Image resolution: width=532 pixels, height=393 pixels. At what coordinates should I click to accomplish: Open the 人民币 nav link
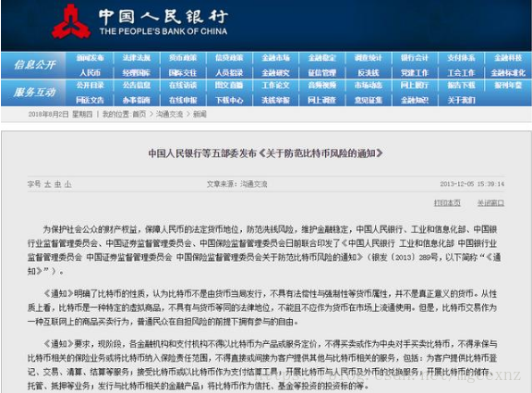point(90,73)
